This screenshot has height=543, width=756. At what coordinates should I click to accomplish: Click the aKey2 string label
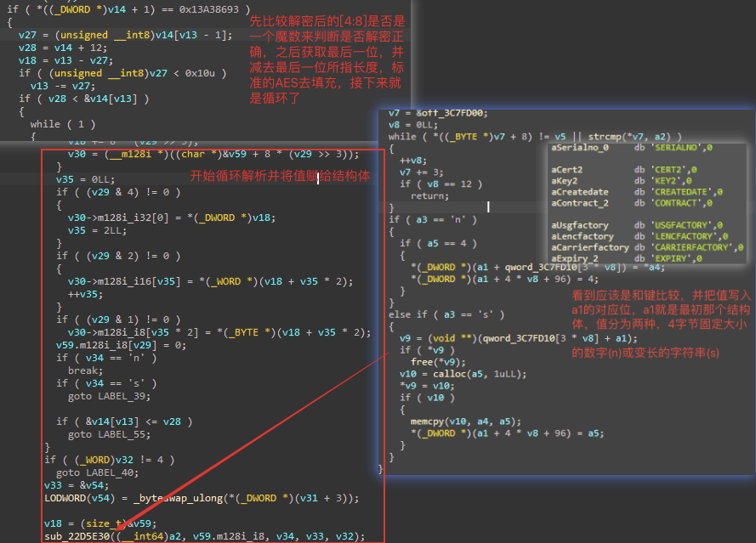(x=564, y=181)
